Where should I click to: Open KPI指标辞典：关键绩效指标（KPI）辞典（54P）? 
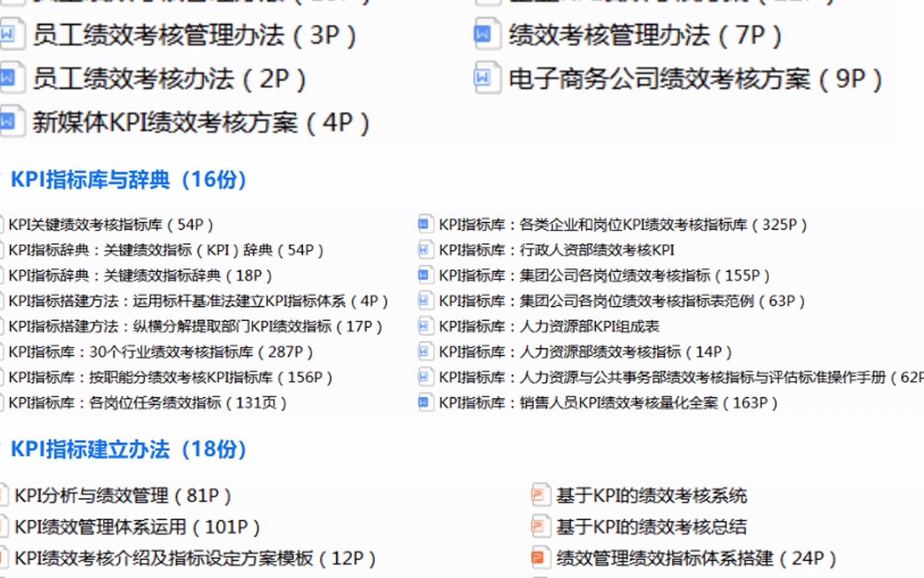[x=166, y=250]
